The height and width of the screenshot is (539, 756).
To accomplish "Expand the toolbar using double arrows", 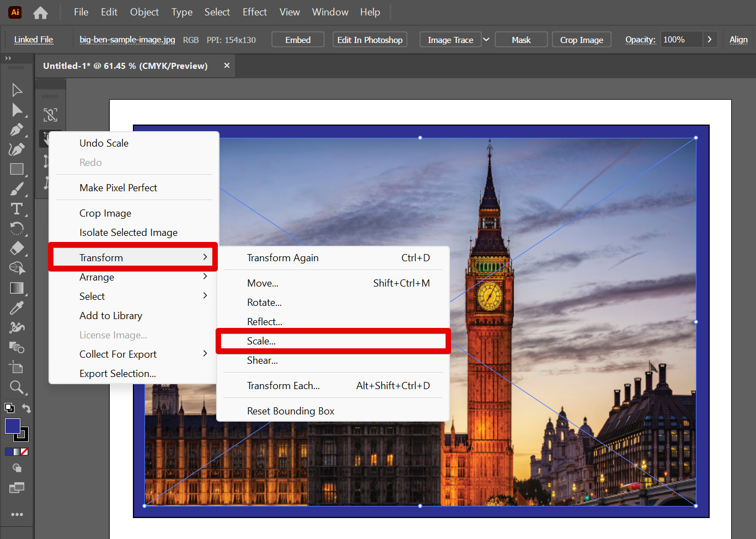I will pos(8,58).
